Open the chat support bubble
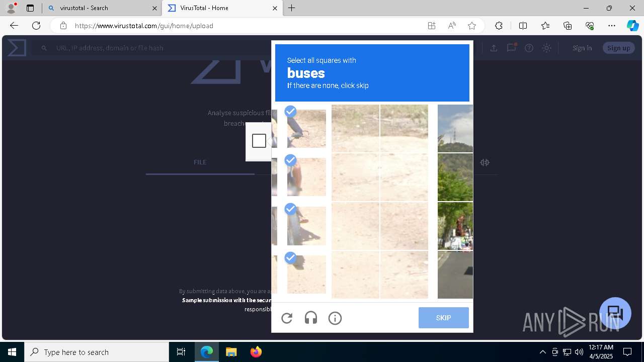644x362 pixels. (615, 313)
